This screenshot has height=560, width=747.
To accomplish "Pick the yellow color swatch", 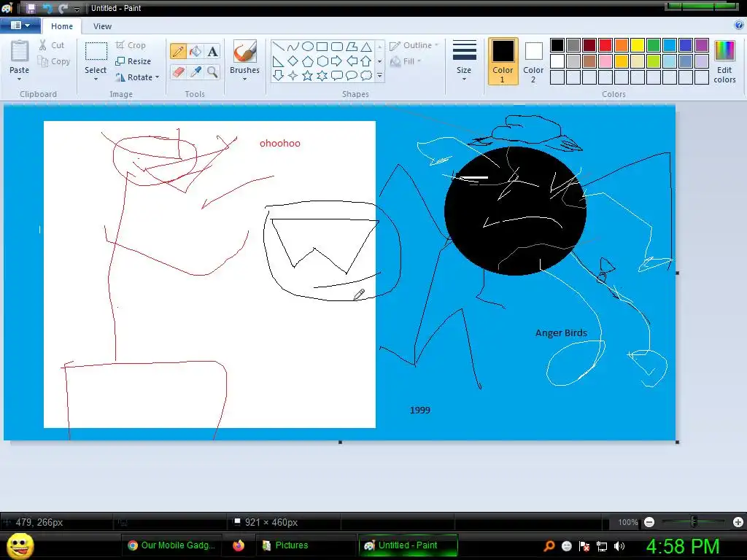I will 638,45.
